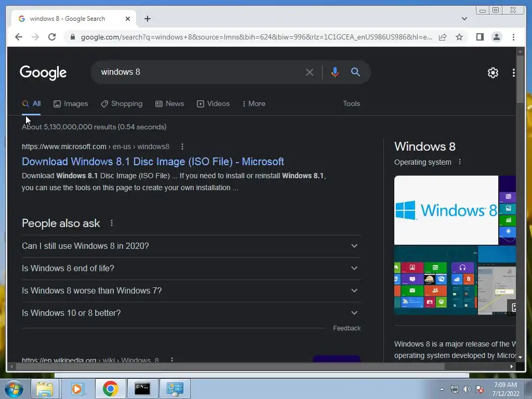Clear the search box text
The height and width of the screenshot is (399, 532).
coord(309,72)
